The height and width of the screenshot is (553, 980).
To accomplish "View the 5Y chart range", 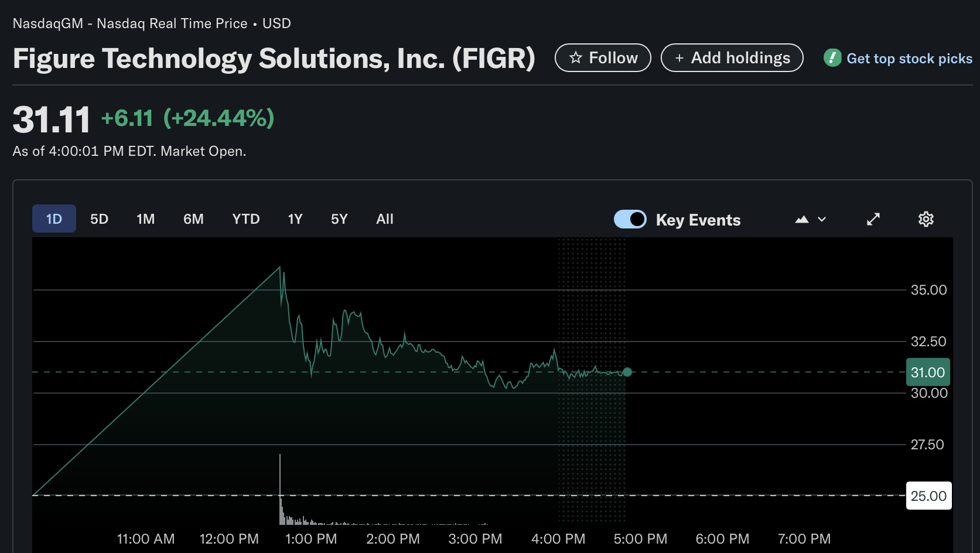I will 339,219.
